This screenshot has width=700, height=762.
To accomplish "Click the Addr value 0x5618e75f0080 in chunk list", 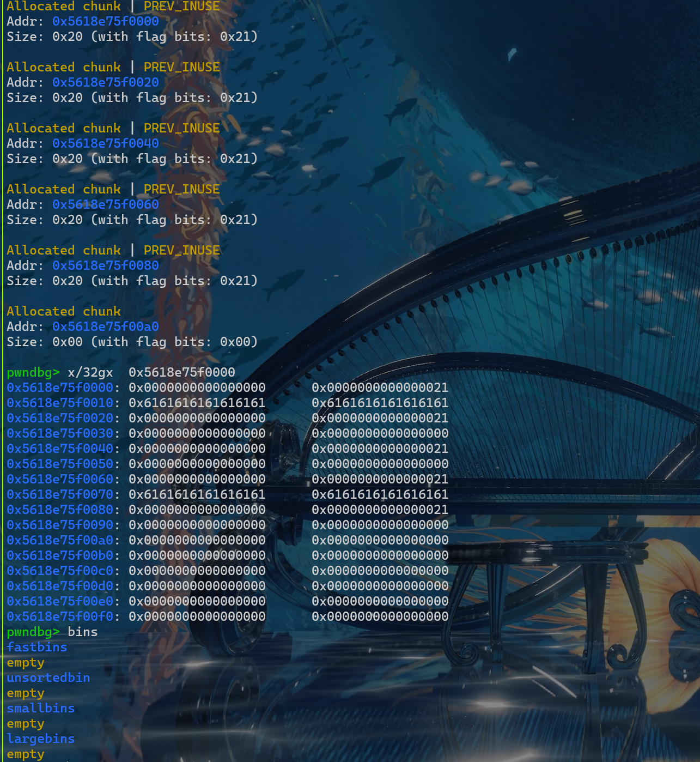I will [105, 266].
